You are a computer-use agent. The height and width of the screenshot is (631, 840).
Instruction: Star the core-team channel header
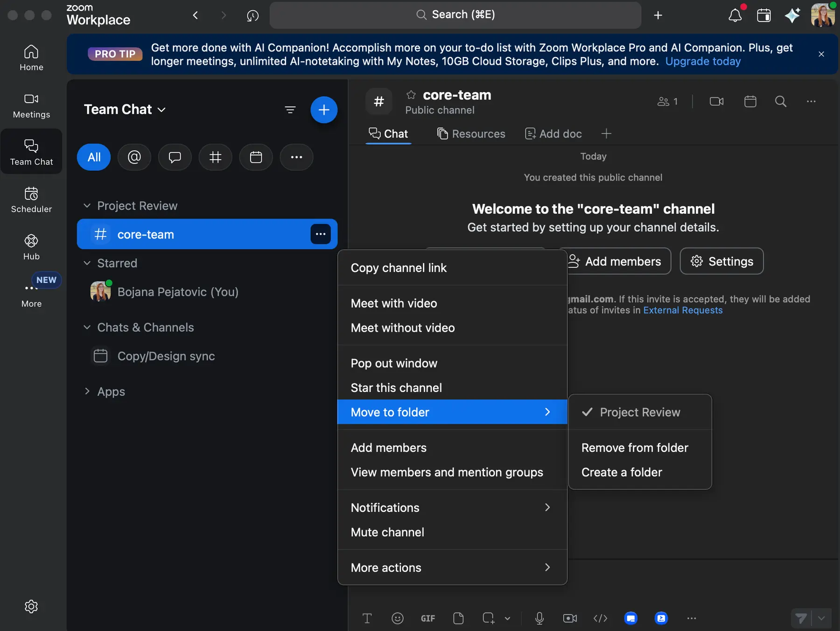[x=411, y=95]
